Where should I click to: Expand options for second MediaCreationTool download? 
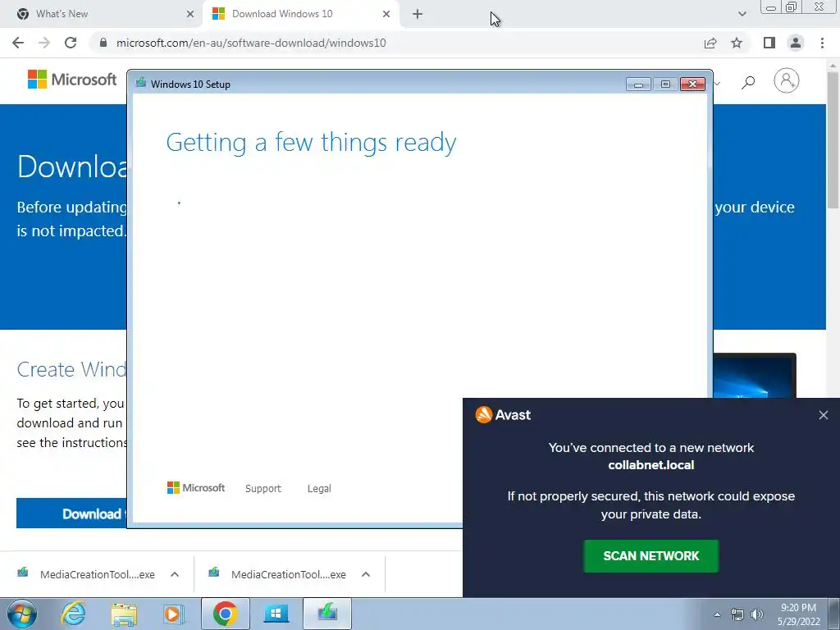pyautogui.click(x=366, y=574)
